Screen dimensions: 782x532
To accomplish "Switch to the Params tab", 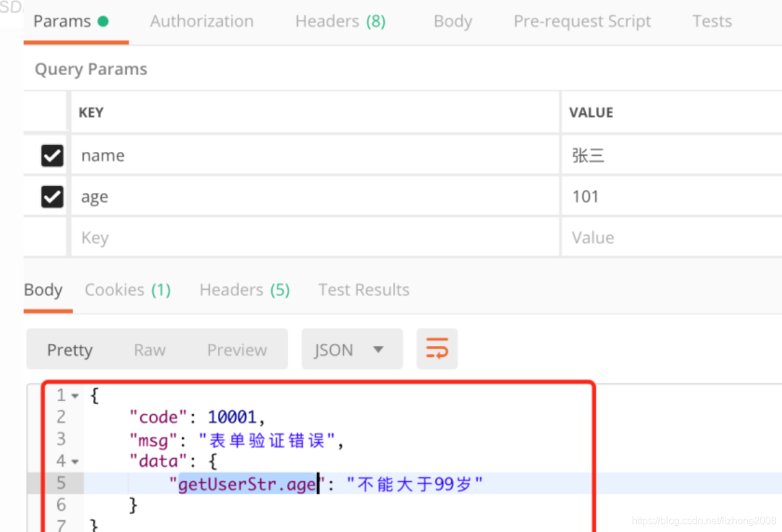I will [71, 22].
